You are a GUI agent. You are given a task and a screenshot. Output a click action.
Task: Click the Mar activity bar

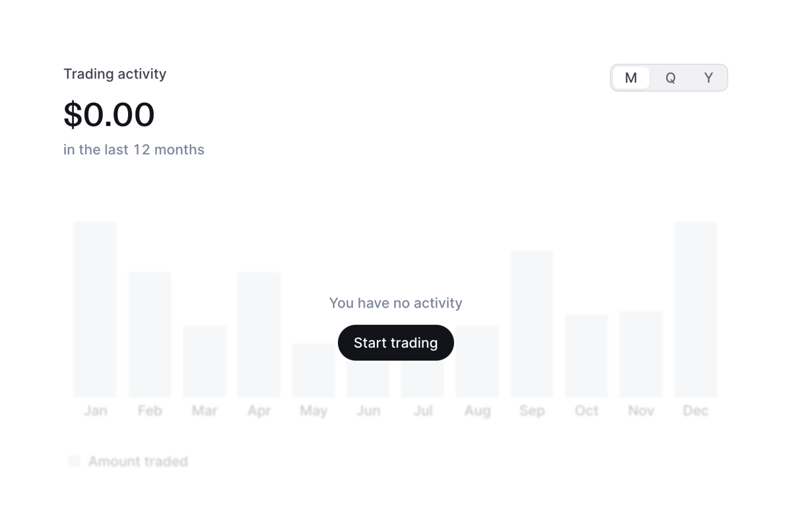click(x=205, y=360)
